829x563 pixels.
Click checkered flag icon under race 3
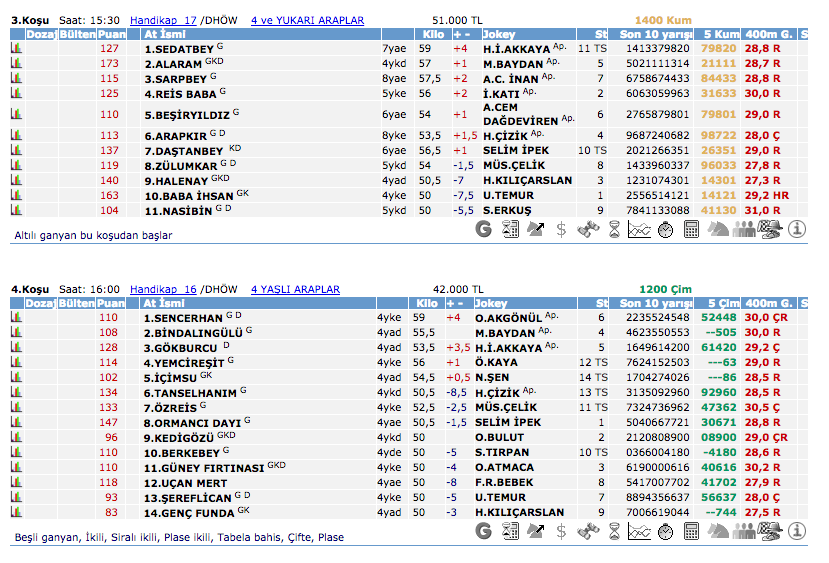pyautogui.click(x=770, y=229)
